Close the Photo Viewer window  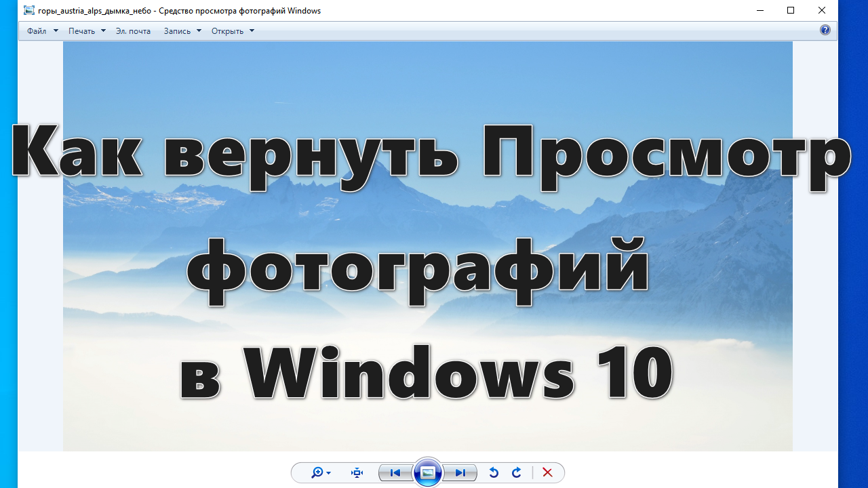point(822,10)
